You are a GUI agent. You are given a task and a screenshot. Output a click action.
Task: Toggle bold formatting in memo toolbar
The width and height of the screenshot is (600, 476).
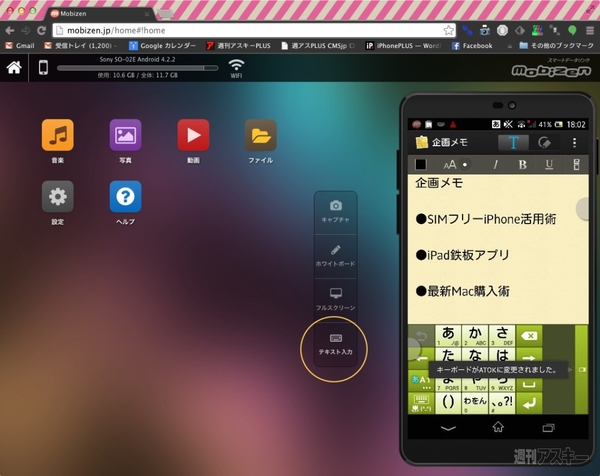coord(522,165)
